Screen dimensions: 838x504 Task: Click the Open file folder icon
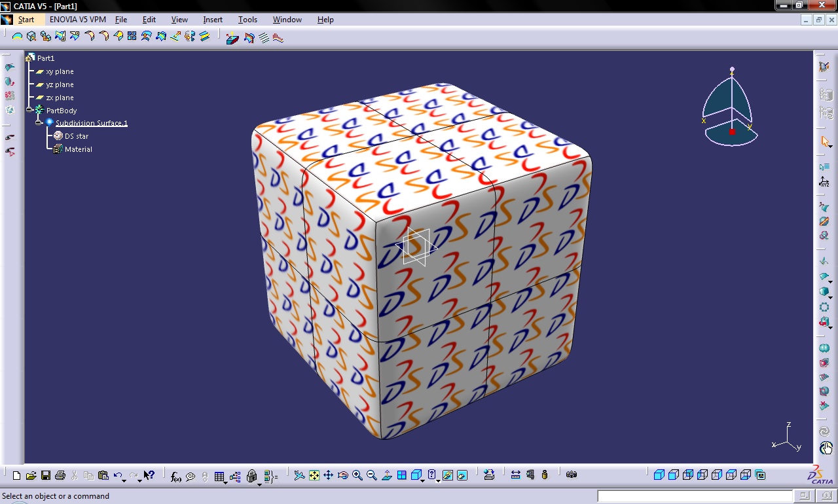(31, 476)
